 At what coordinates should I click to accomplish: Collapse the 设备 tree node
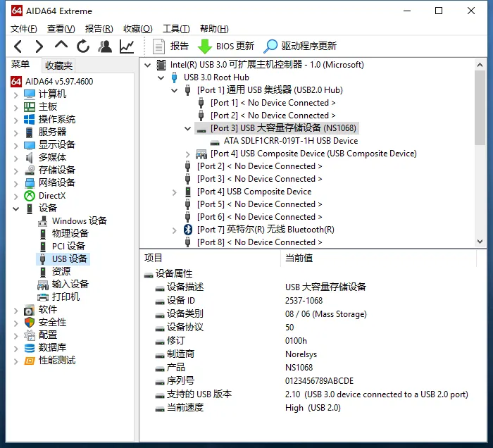[x=15, y=209]
